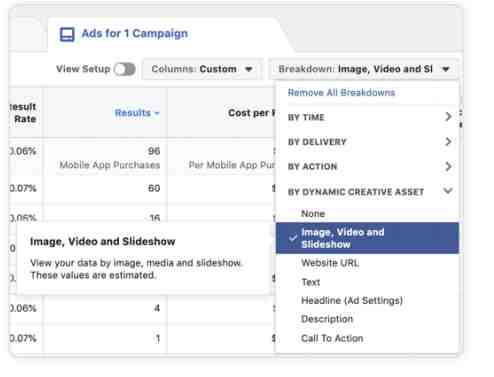Choose the Text breakdown option

(x=311, y=282)
